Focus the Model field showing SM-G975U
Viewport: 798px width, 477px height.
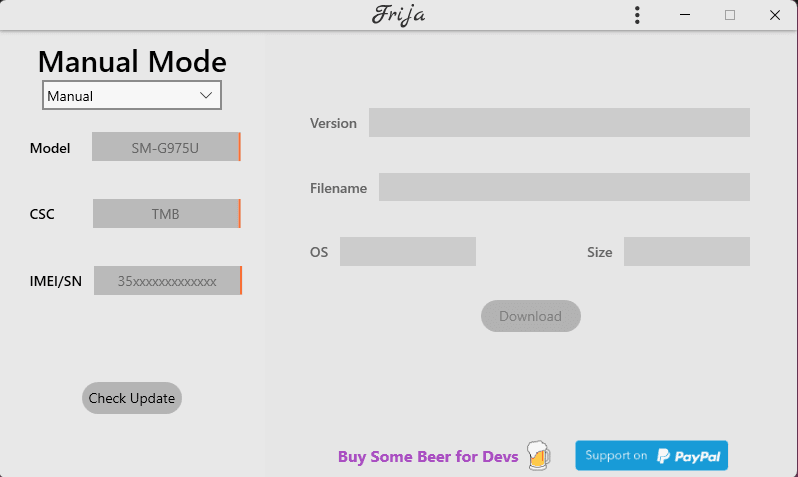coord(165,147)
